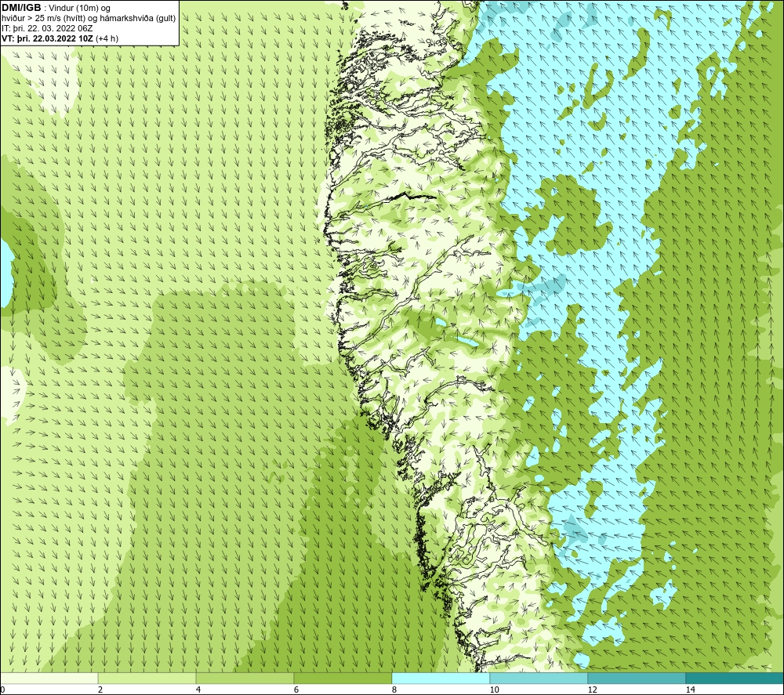The width and height of the screenshot is (784, 695).
Task: Click the 10–12 m/s cyan legend swatch
Action: [x=539, y=678]
